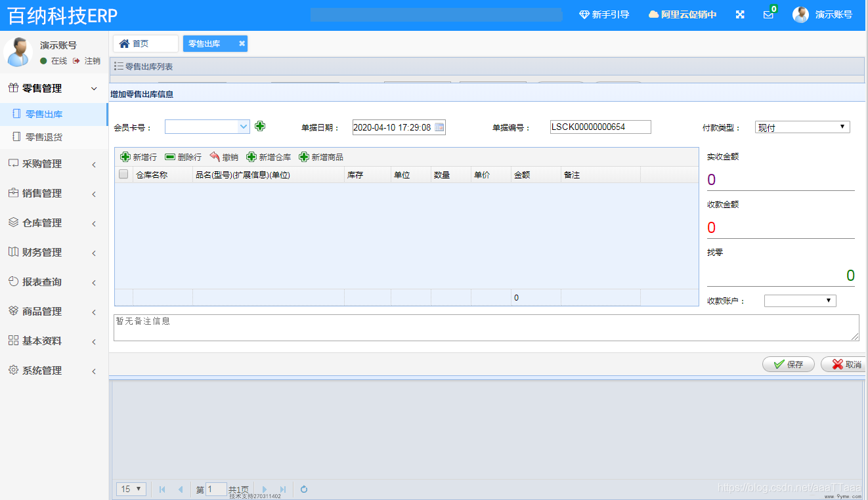The width and height of the screenshot is (868, 500).
Task: Open the mail notifications icon
Action: (768, 15)
